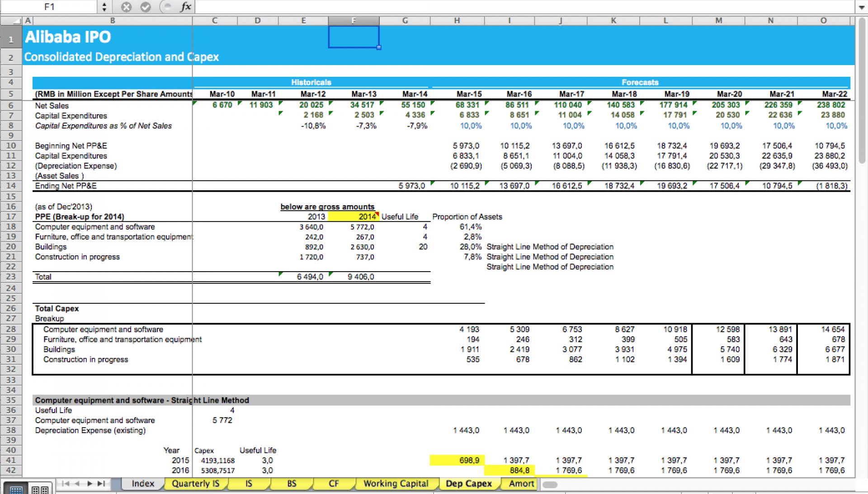Click the vertical scrollbar thumb
This screenshot has width=868, height=494.
pos(862,90)
